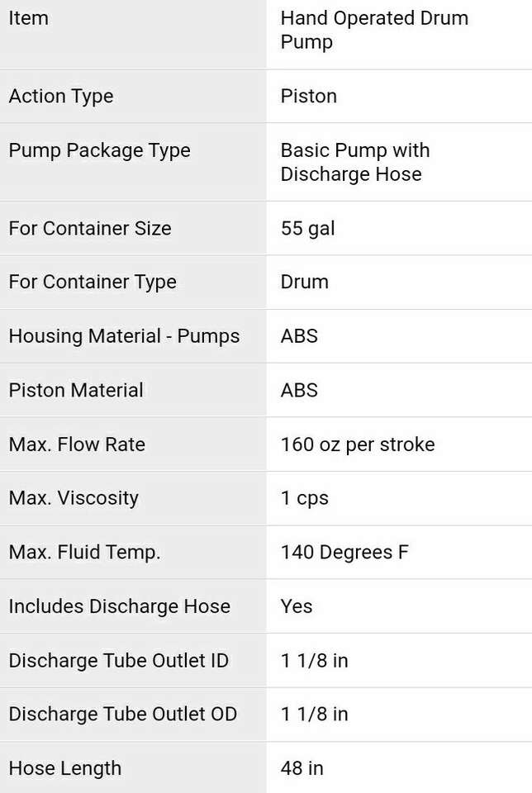Click the "Hand Operated Drum Pump" item value
Viewport: 532px width, 793px height.
point(374,30)
